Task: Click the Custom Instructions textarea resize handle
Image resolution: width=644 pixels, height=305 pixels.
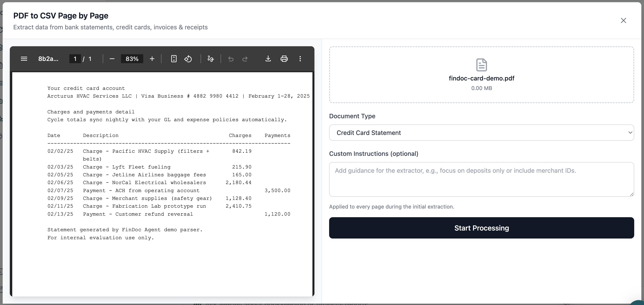Action: (632, 194)
